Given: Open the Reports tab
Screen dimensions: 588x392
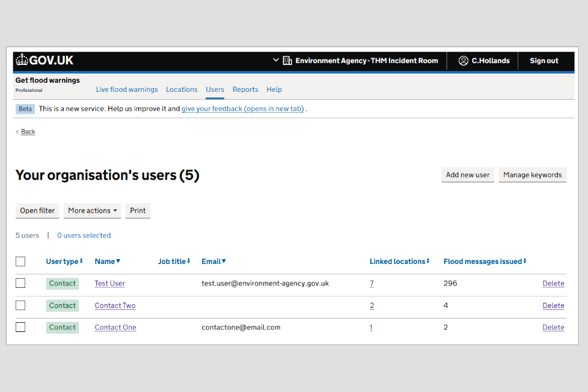Looking at the screenshot, I should click(x=245, y=89).
